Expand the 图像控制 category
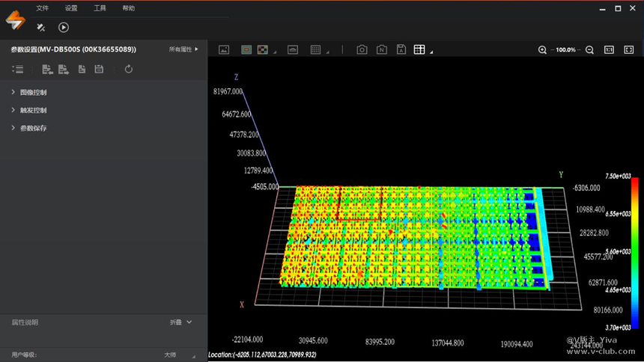The height and width of the screenshot is (362, 644). click(x=13, y=92)
